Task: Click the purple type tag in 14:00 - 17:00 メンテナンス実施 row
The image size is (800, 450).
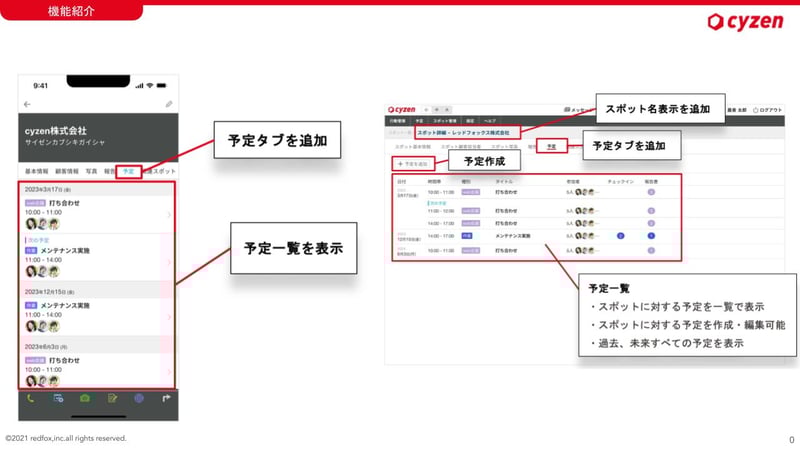Action: [x=467, y=236]
